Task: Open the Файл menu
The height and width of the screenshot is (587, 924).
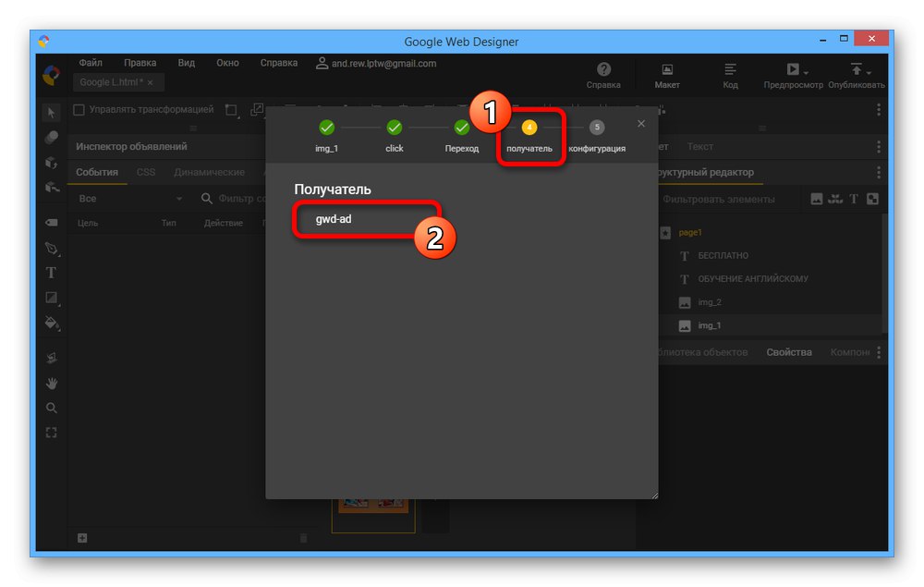Action: (91, 63)
